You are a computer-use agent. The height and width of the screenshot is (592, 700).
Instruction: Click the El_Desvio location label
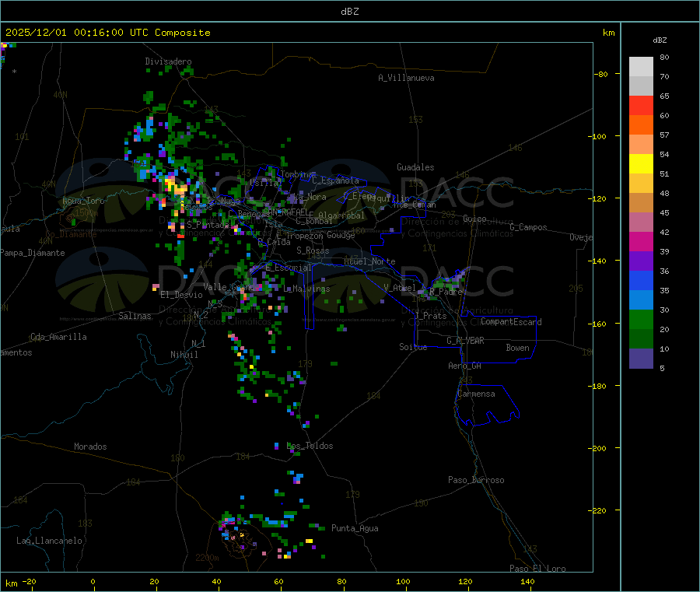coord(181,295)
